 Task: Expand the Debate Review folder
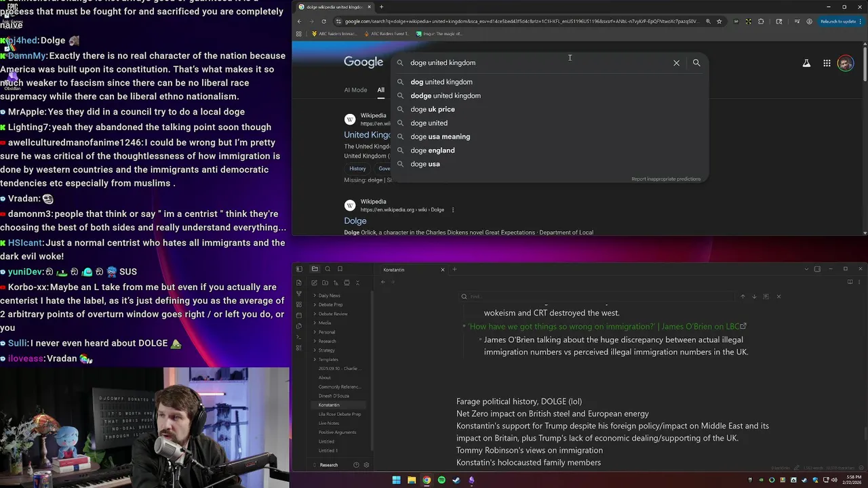coord(333,314)
